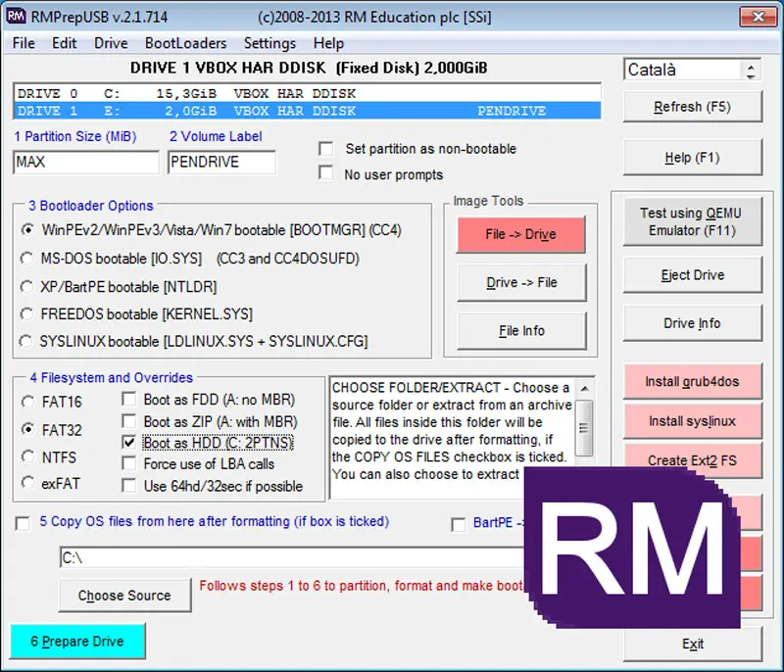Image resolution: width=784 pixels, height=672 pixels.
Task: Open the Edit menu
Action: (x=64, y=43)
